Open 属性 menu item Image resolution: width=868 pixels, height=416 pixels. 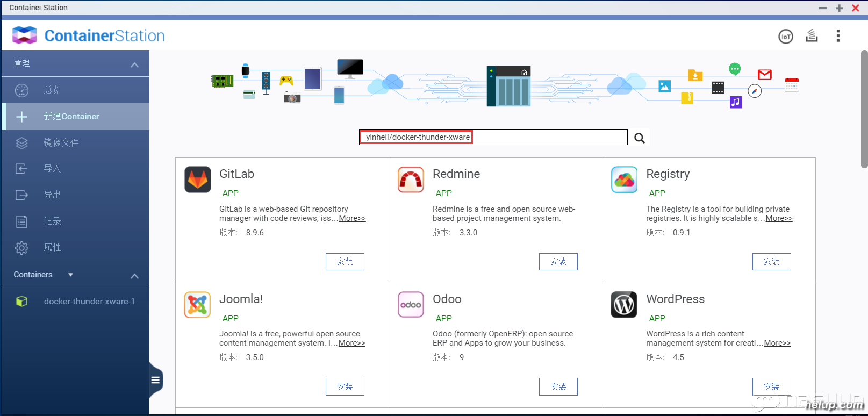pyautogui.click(x=75, y=248)
